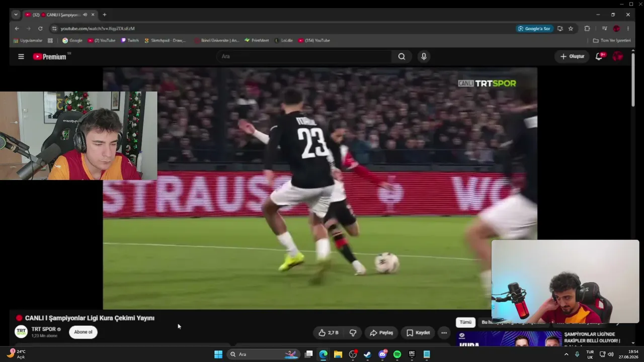Click the YouTube search input field

coord(304,57)
